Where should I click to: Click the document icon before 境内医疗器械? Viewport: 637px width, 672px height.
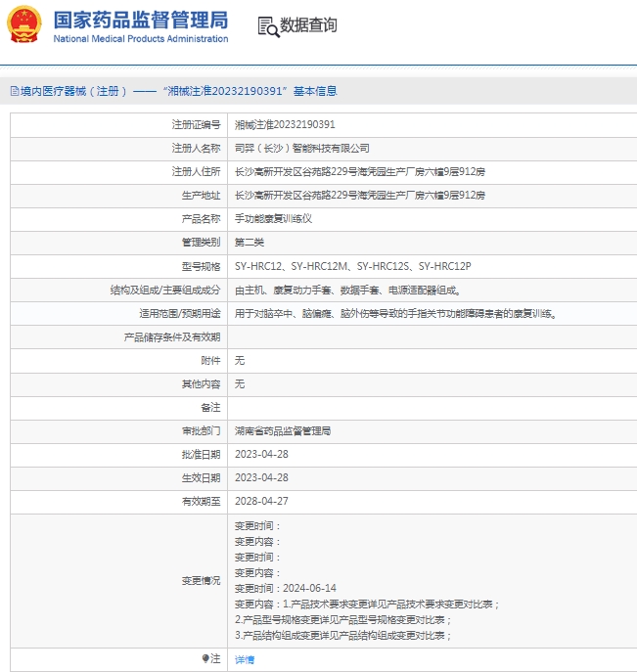pyautogui.click(x=15, y=91)
